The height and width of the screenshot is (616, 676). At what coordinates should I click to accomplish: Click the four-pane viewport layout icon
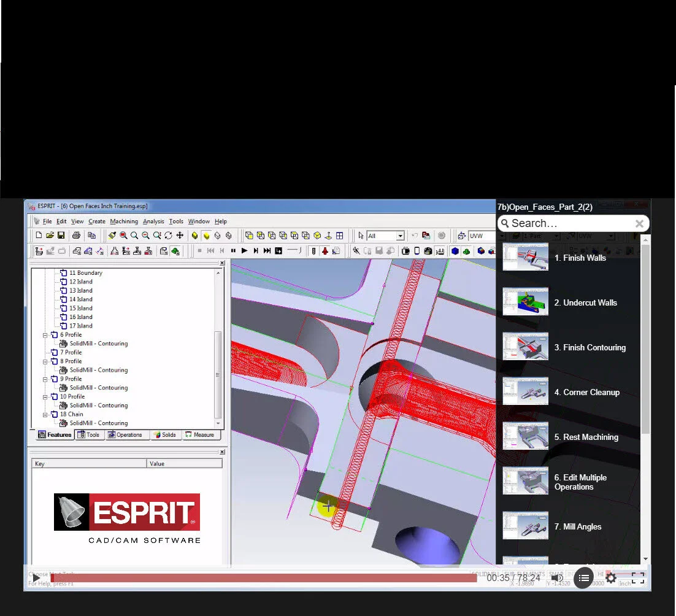(340, 236)
